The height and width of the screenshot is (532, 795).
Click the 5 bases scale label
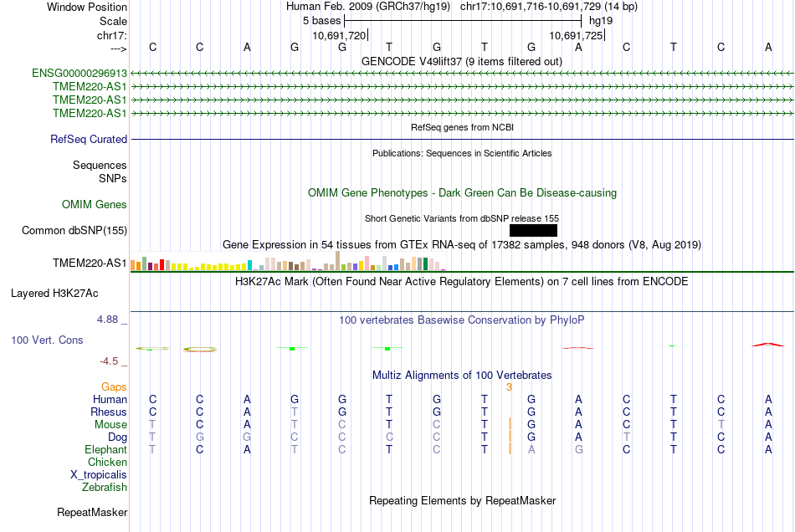coord(322,21)
